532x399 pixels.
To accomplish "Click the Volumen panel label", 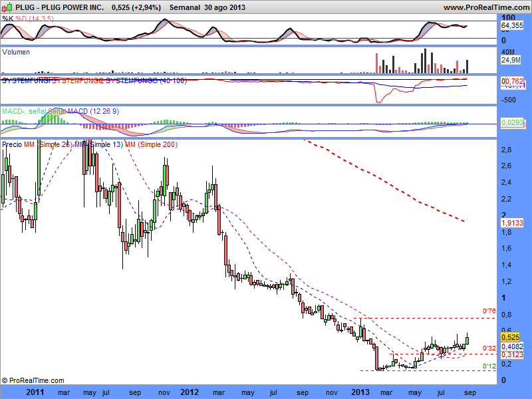I will [16, 52].
